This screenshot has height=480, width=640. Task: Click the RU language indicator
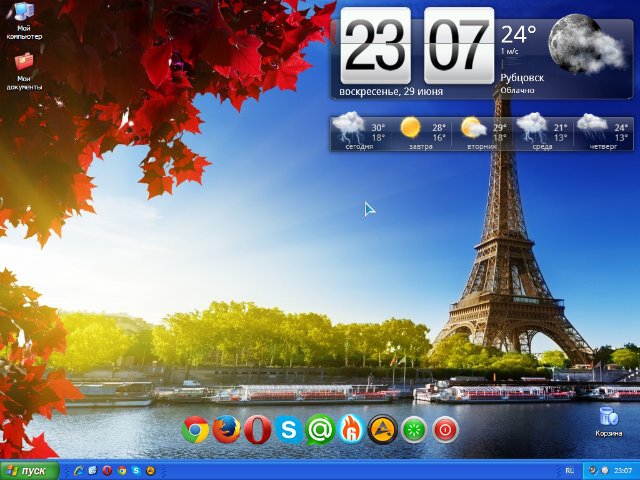[x=569, y=470]
